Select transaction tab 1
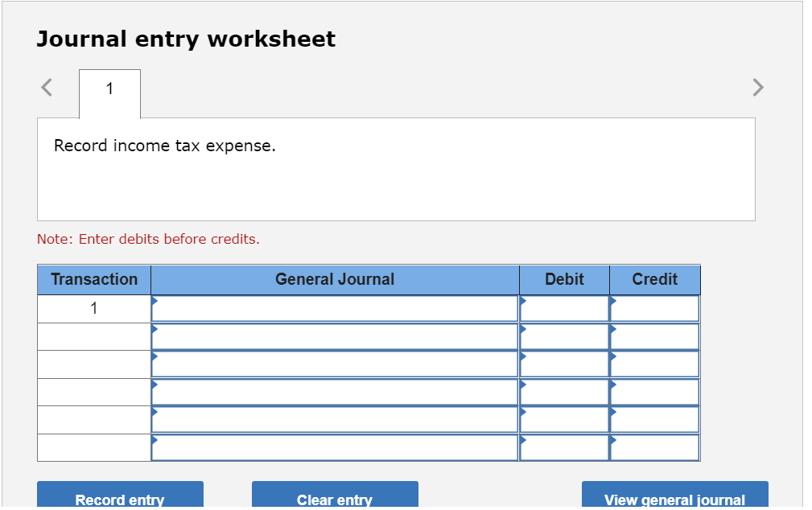This screenshot has width=812, height=510. 109,88
